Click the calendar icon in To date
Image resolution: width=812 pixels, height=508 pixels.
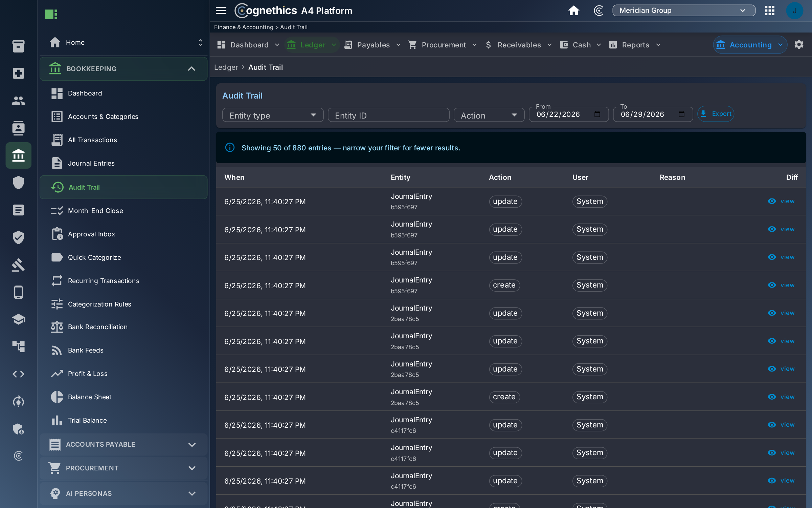tap(682, 114)
